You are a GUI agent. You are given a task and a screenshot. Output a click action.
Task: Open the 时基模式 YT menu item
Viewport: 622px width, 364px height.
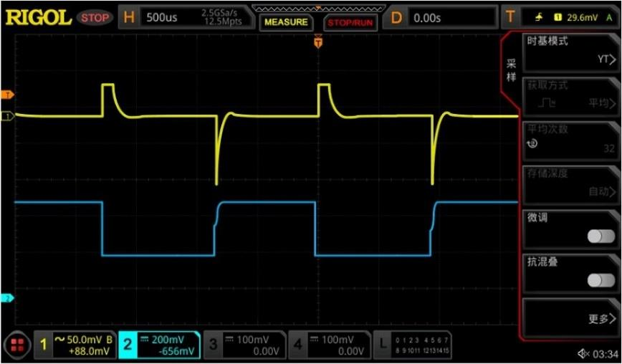tap(571, 52)
